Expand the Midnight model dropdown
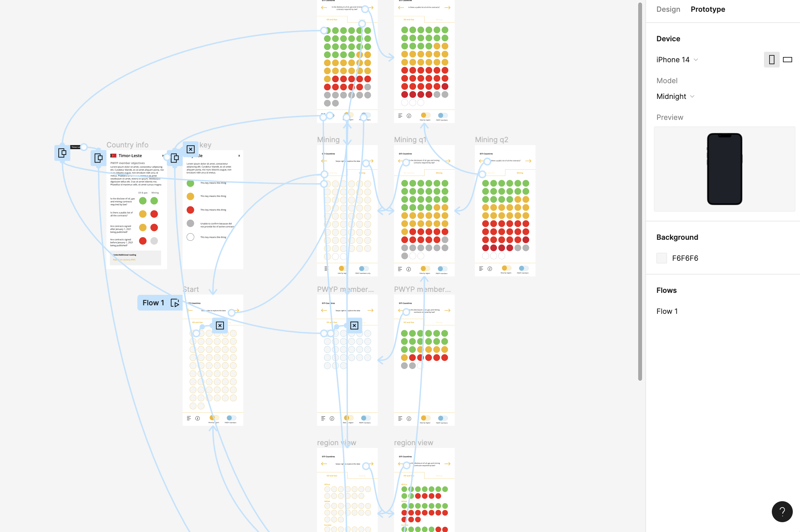 point(675,96)
